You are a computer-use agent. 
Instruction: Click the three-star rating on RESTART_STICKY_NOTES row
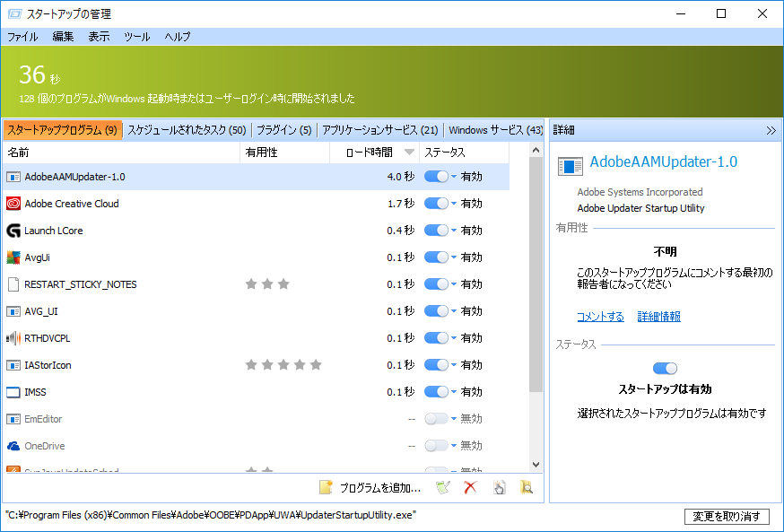267,284
